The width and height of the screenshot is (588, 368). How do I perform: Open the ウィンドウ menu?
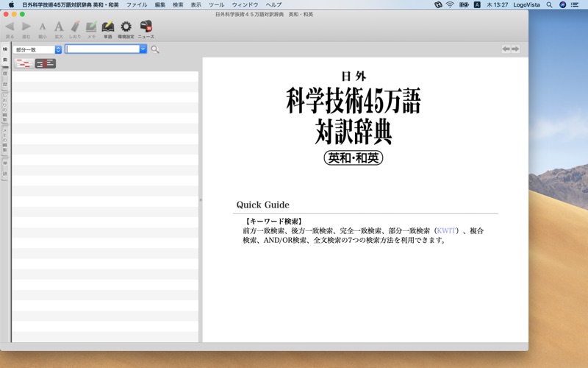[x=245, y=4]
